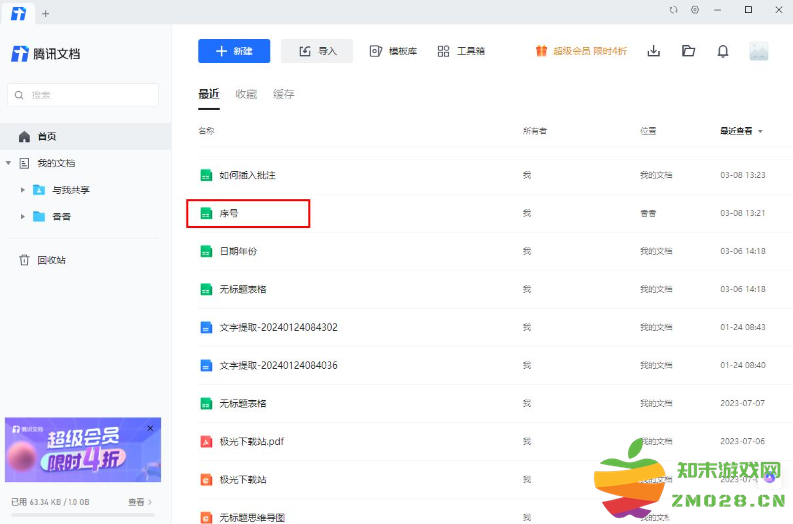Switch to the 缓存 tab
793x524 pixels.
point(284,94)
